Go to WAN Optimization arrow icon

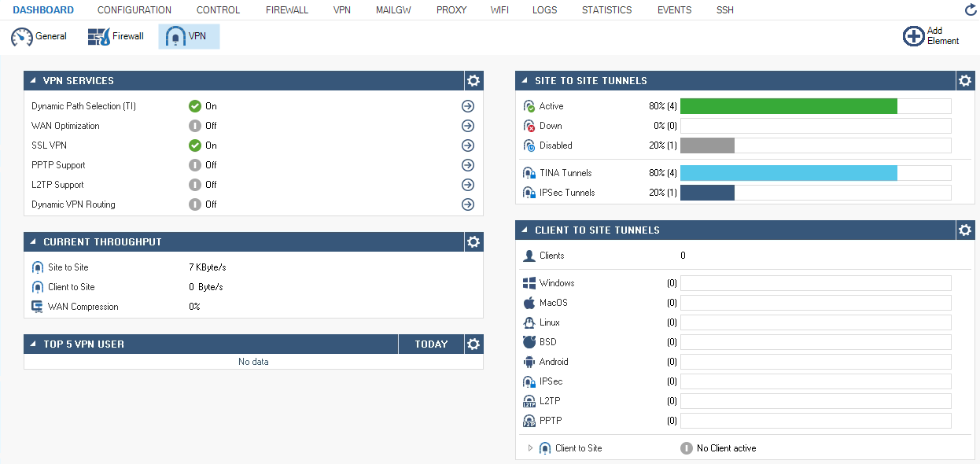pyautogui.click(x=468, y=126)
